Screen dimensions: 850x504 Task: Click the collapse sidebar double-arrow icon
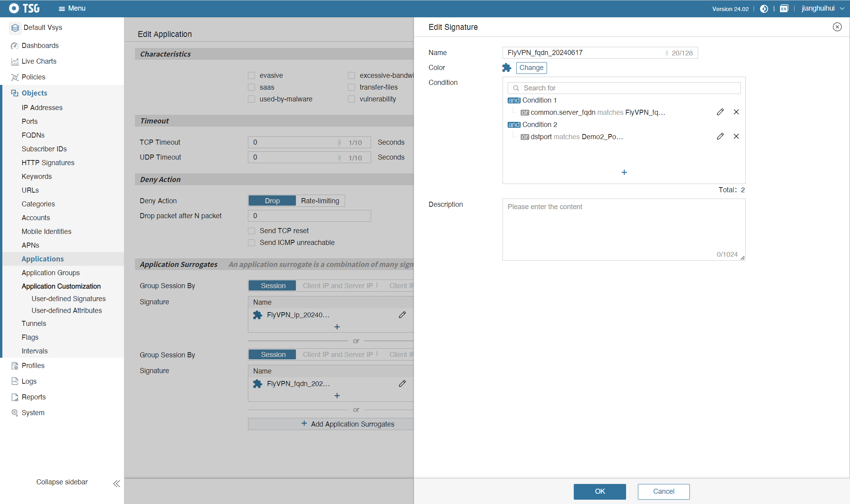coord(116,484)
